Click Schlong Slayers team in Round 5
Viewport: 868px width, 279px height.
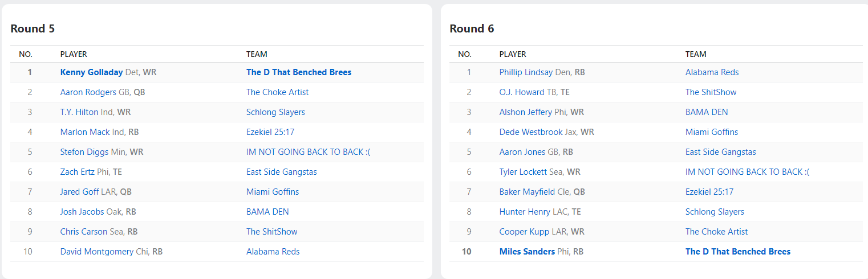coord(275,112)
